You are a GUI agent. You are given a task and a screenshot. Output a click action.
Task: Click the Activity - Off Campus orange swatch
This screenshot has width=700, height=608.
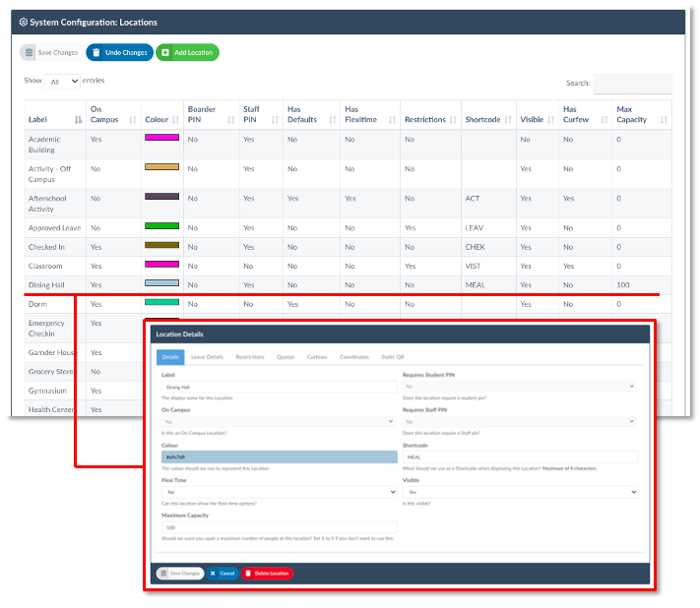pyautogui.click(x=162, y=167)
